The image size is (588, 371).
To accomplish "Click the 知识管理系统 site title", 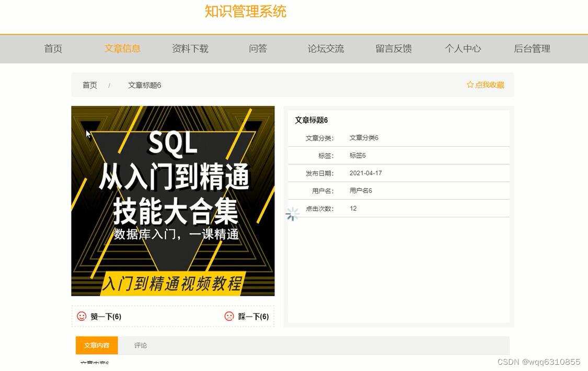I will (246, 11).
